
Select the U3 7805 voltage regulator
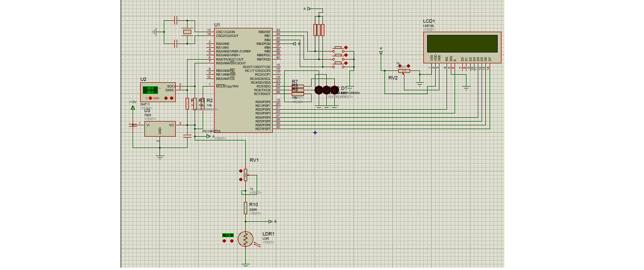click(x=160, y=128)
